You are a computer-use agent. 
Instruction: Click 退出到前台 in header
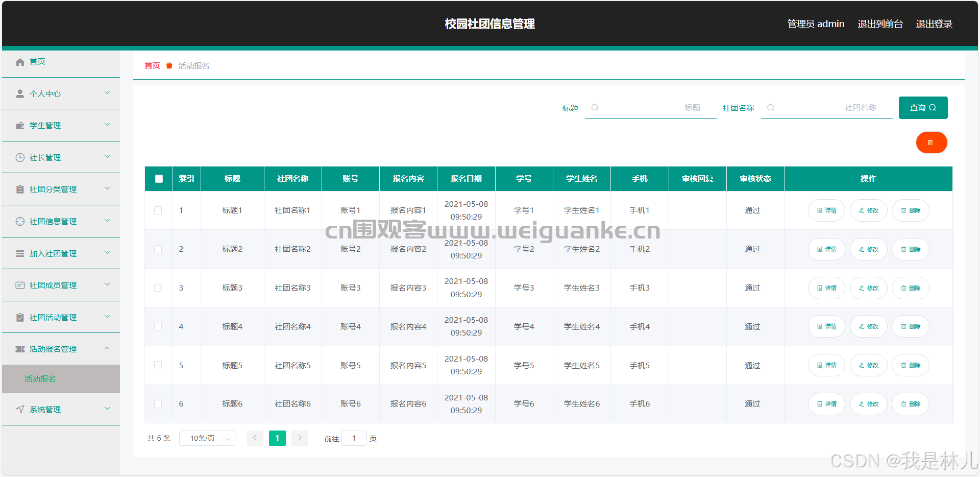(880, 24)
